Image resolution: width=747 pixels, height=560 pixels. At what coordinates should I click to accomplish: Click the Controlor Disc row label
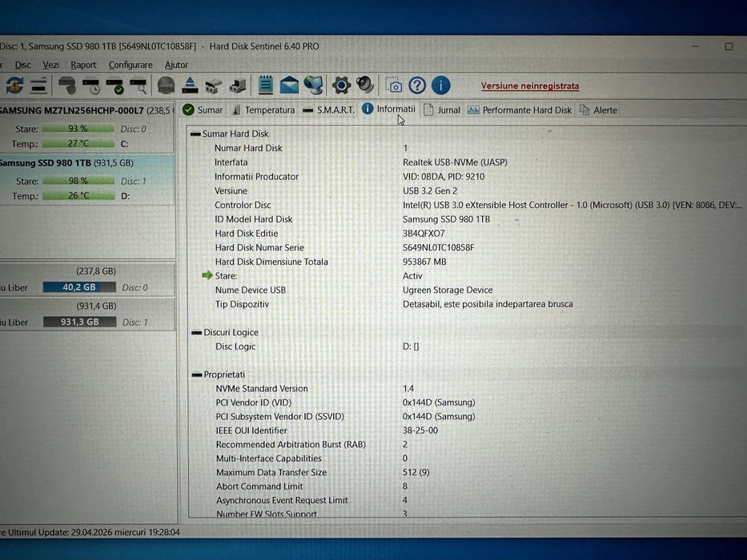tap(243, 206)
